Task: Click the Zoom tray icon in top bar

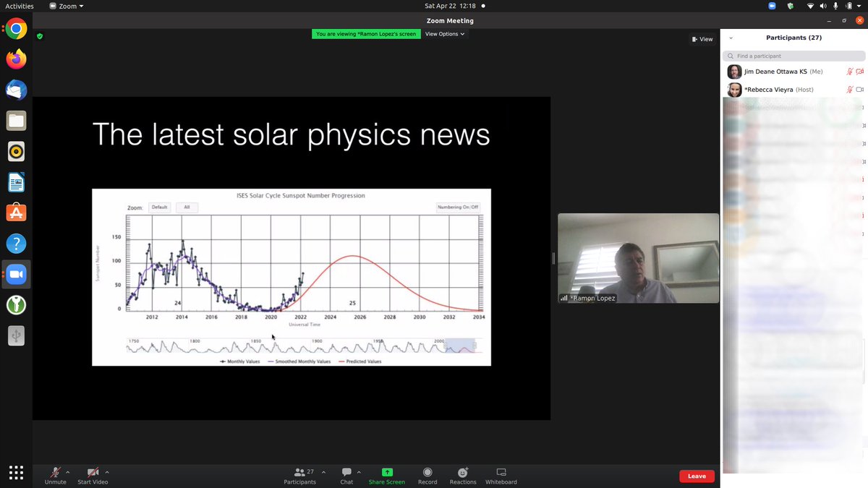Action: click(772, 6)
